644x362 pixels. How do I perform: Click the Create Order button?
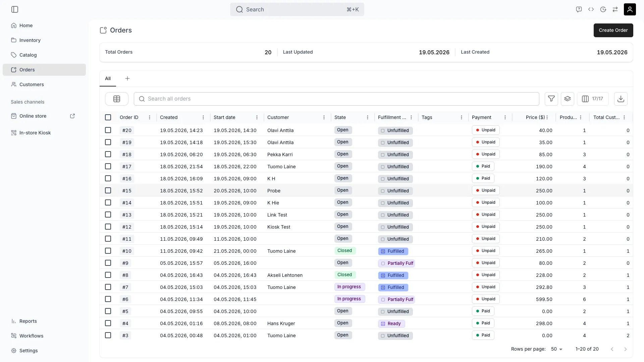[x=613, y=30]
